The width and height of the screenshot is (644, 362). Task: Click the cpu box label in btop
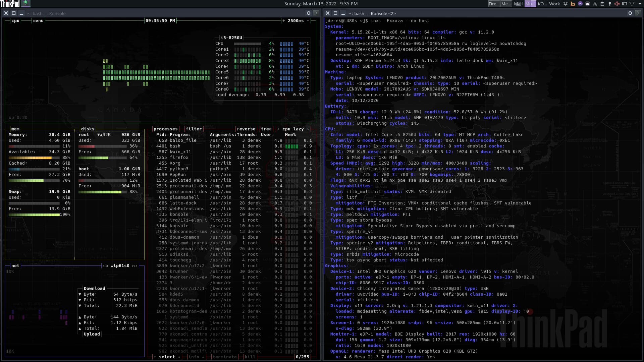tap(15, 21)
